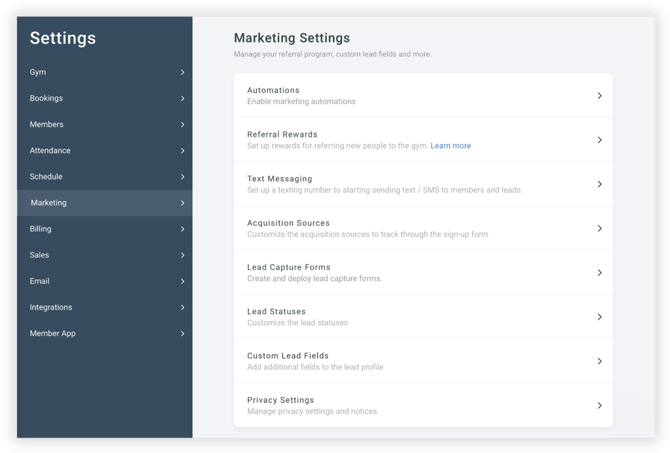Open Email settings in the sidebar

40,281
